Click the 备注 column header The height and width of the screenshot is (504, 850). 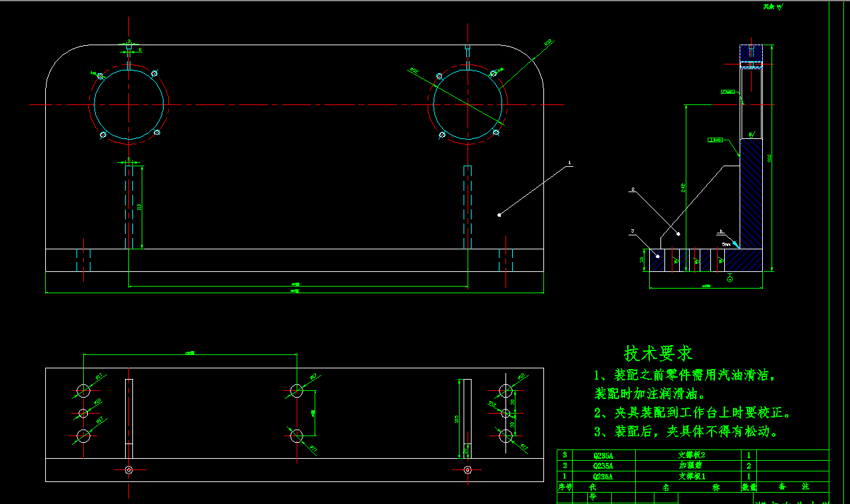tap(794, 487)
